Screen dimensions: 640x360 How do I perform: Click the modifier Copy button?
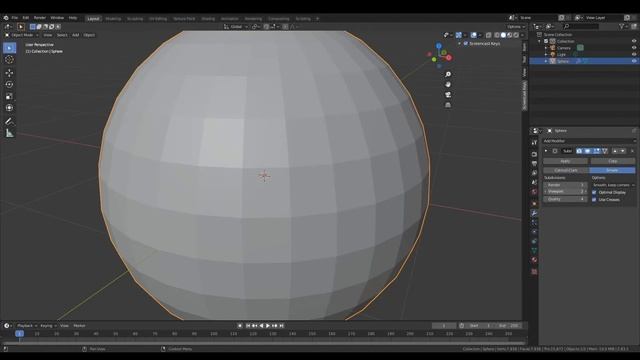pos(613,161)
